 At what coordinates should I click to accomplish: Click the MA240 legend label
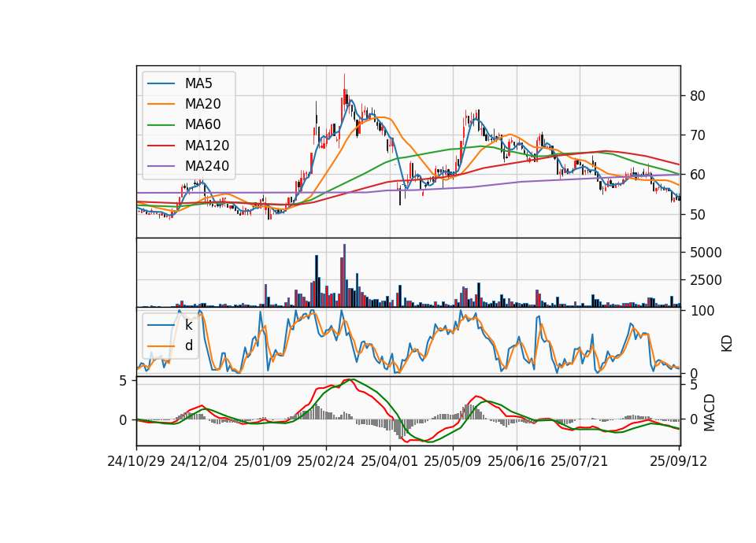coord(207,166)
